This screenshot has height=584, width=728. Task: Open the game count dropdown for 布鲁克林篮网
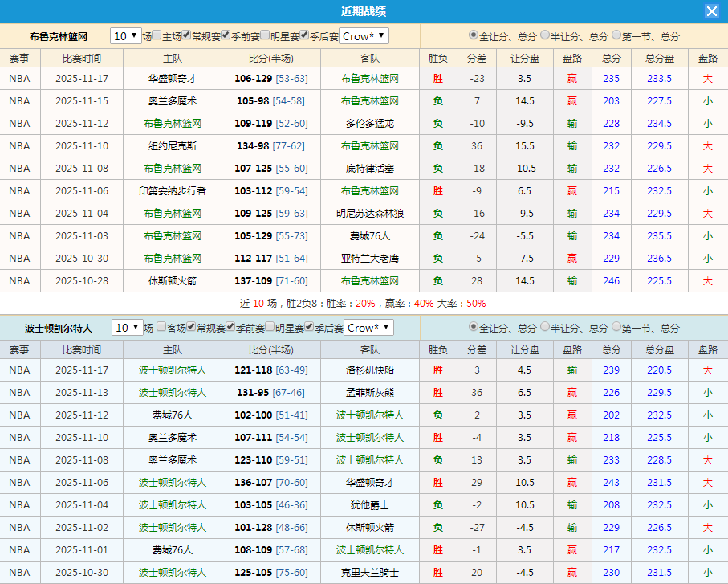coord(124,35)
